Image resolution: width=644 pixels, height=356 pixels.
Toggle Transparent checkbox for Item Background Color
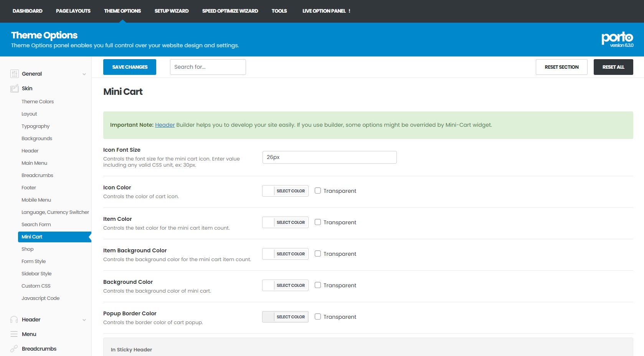coord(318,253)
